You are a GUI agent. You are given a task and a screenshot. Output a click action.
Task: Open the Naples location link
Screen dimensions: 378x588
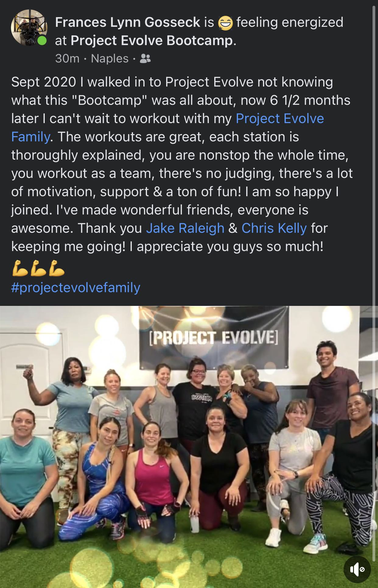tap(110, 58)
